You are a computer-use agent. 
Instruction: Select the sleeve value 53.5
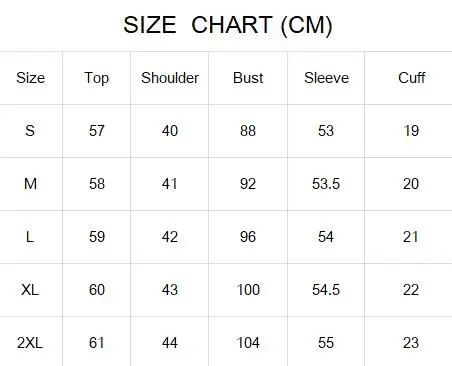326,184
